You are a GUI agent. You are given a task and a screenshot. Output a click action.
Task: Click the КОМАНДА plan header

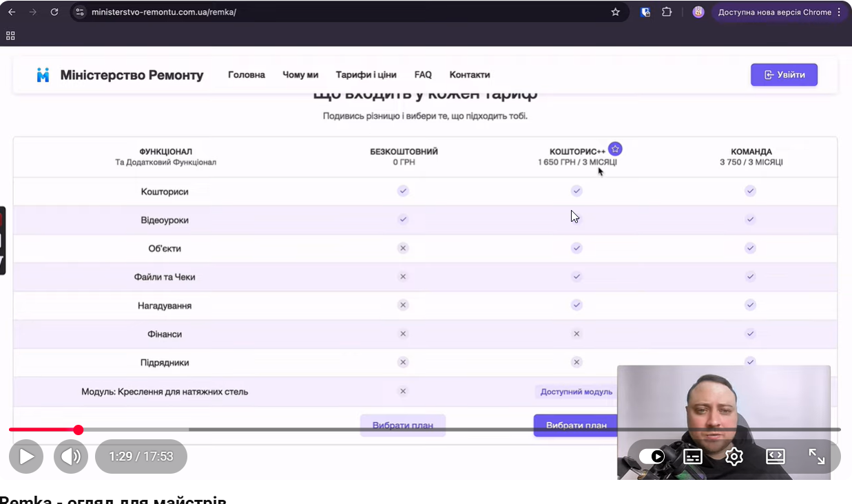pyautogui.click(x=751, y=151)
